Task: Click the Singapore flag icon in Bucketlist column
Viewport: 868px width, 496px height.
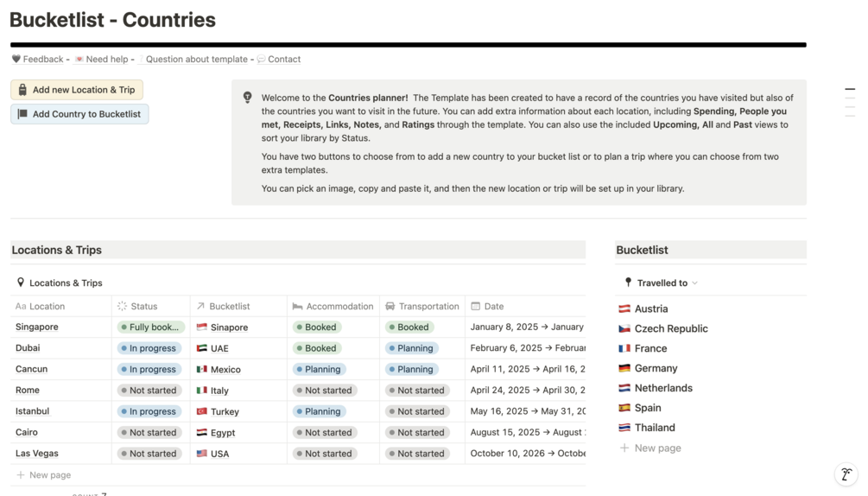Action: (x=202, y=327)
